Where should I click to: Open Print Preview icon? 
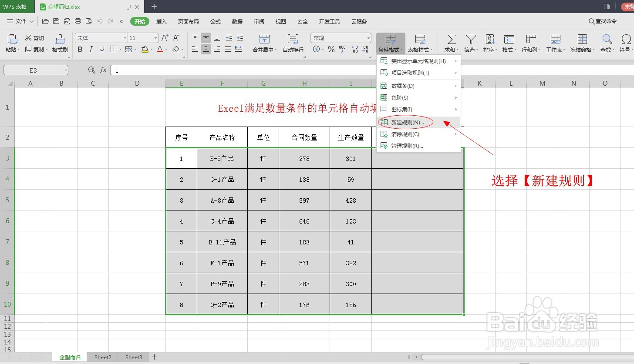(89, 21)
